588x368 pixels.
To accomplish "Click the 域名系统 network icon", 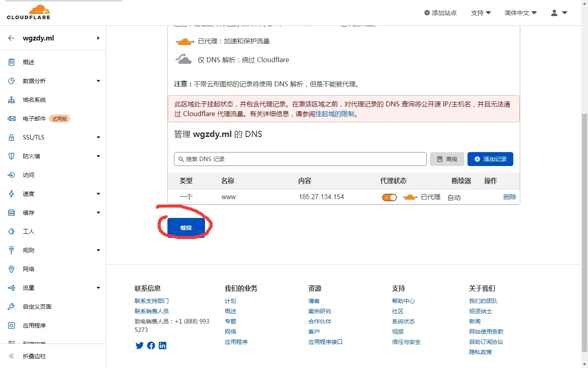I will [x=11, y=100].
